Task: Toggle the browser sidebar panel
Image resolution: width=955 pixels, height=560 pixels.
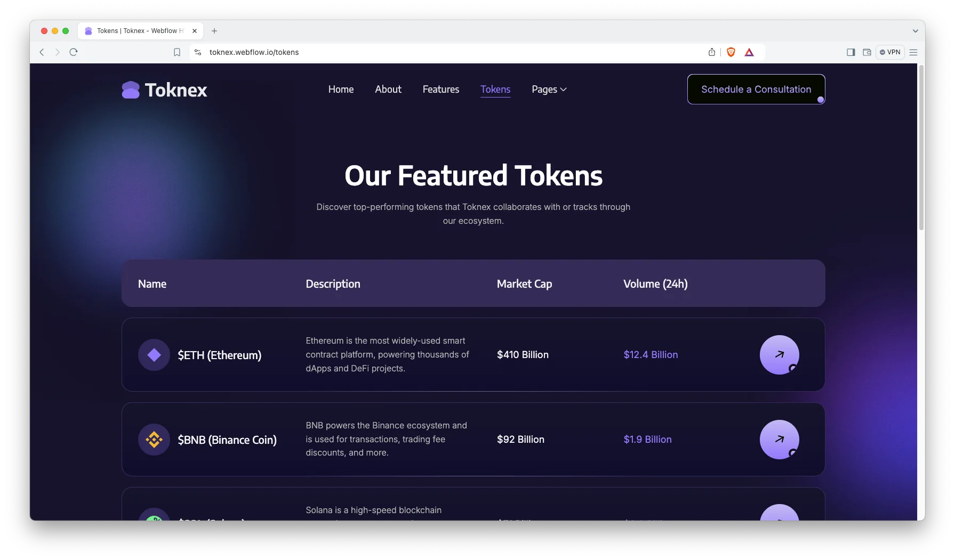Action: pyautogui.click(x=850, y=52)
